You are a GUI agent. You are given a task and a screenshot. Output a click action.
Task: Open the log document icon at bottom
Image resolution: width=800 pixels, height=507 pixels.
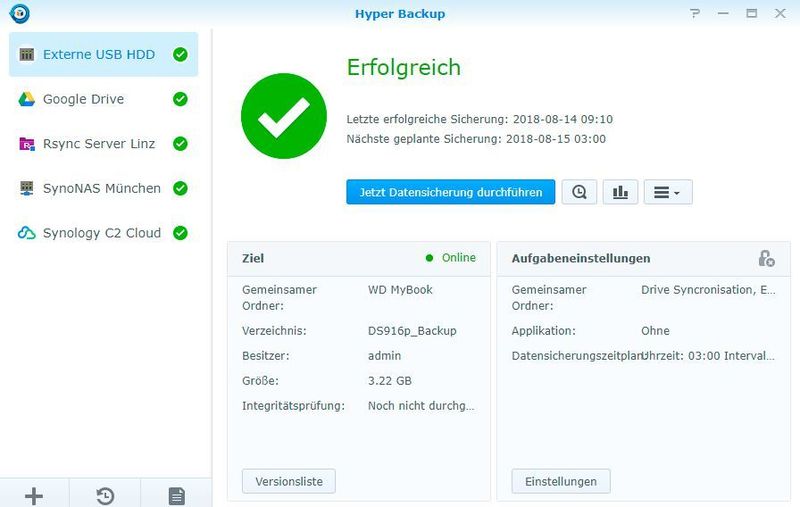click(177, 496)
